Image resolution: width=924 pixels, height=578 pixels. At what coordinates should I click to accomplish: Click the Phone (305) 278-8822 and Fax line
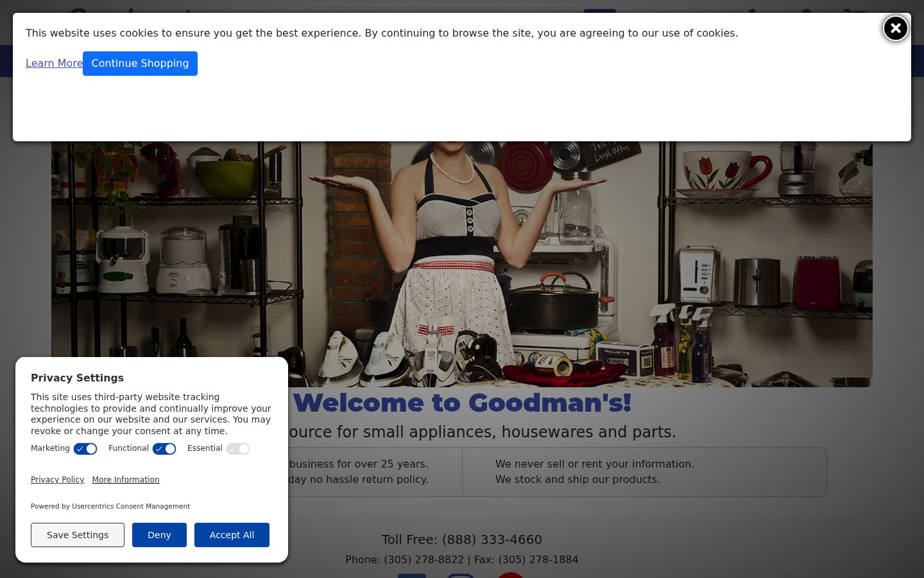click(x=462, y=559)
